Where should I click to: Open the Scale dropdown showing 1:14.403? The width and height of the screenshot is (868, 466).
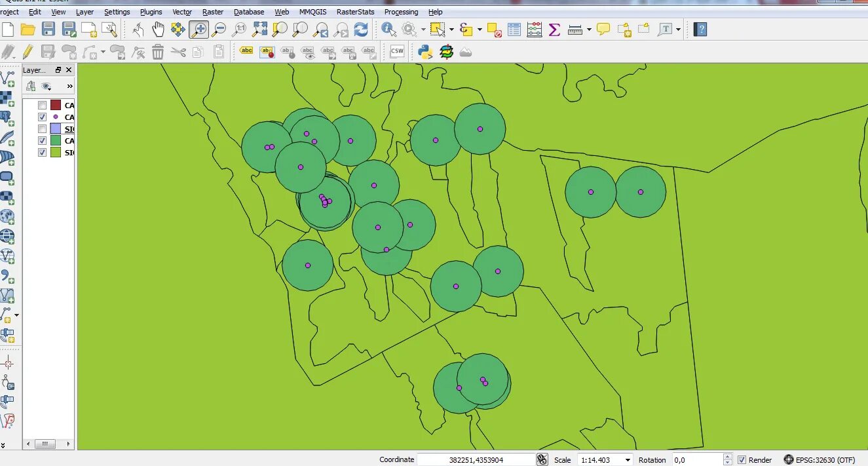pos(605,459)
